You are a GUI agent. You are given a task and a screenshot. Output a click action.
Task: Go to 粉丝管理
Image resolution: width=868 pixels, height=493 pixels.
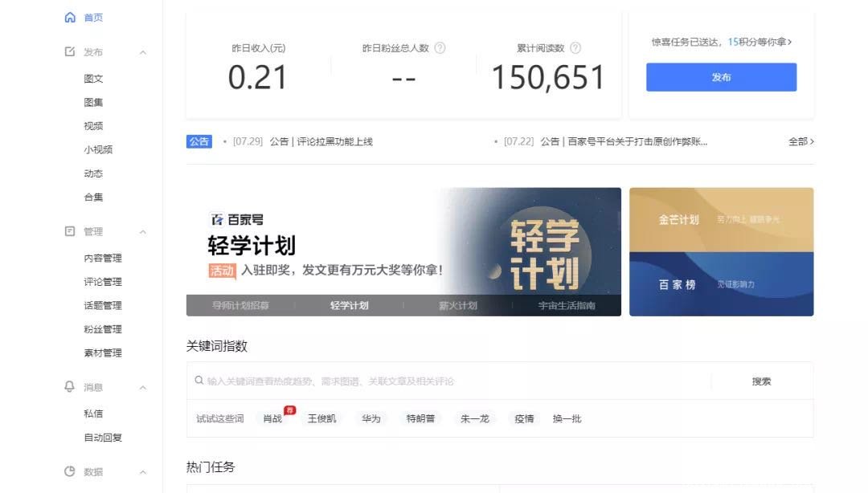[102, 329]
